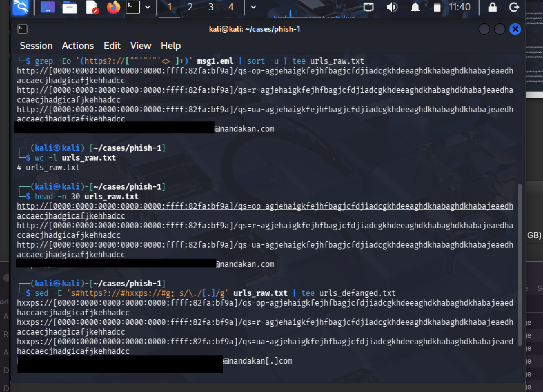Open the Firefox browser from panel
Screen dimensions: 543x392
click(x=113, y=7)
